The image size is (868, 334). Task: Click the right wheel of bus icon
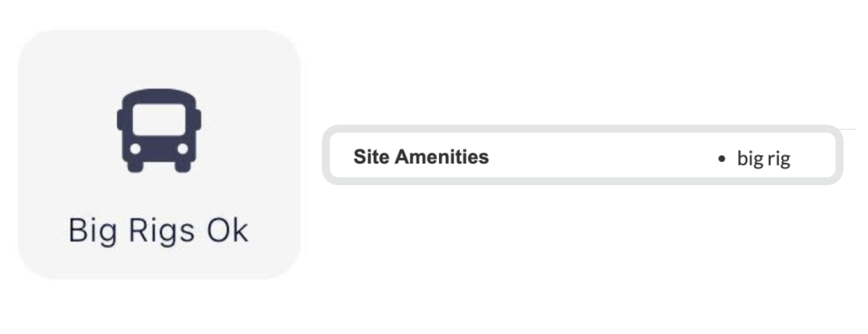click(x=183, y=167)
